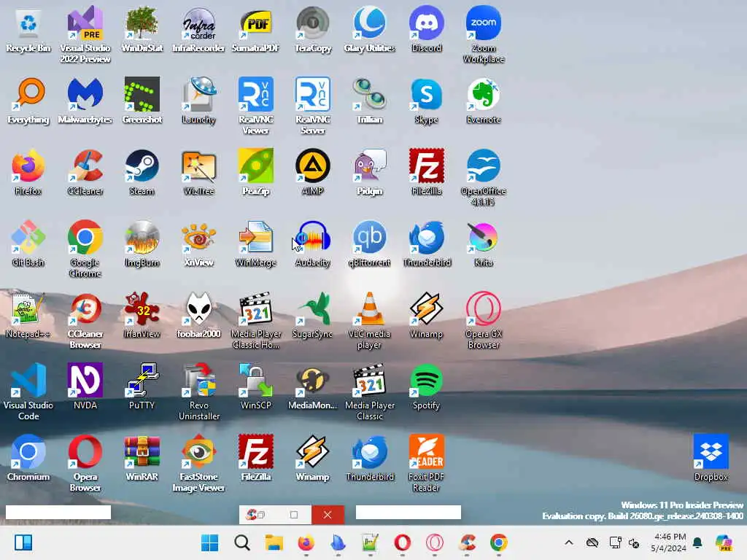Select the Evernote desktop icon
The image size is (747, 560).
(x=484, y=101)
